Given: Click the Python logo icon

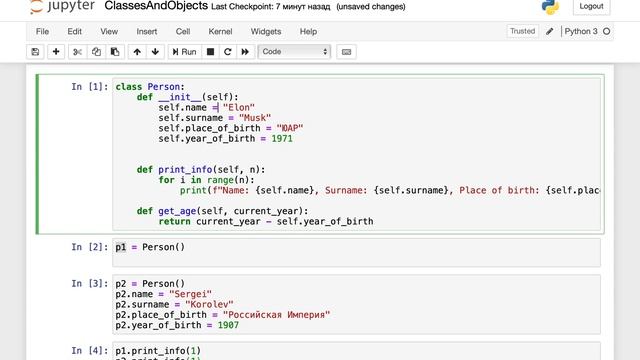Looking at the screenshot, I should [x=550, y=7].
